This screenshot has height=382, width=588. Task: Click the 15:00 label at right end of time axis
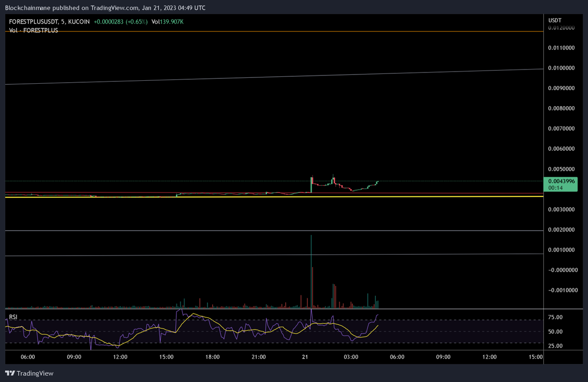coord(536,357)
